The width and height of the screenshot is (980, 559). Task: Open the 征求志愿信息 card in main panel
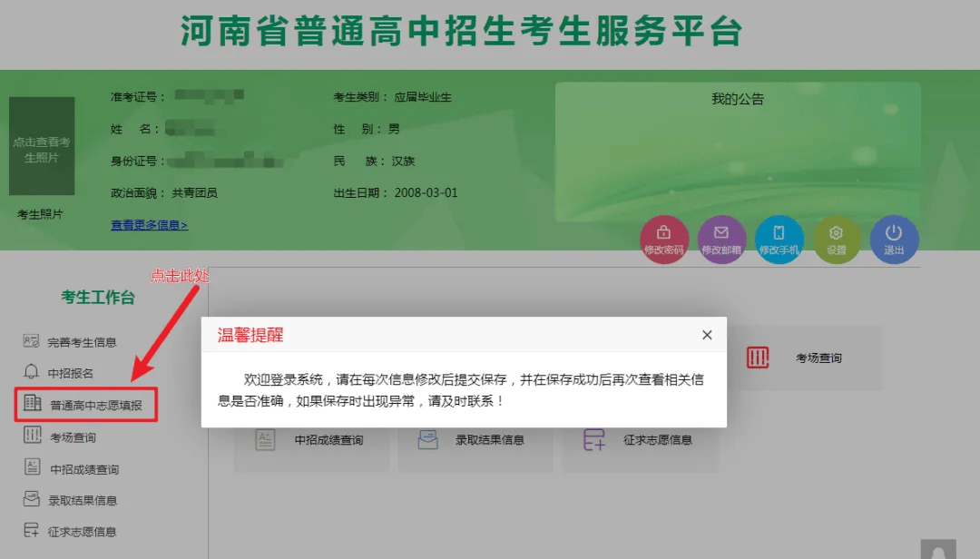point(640,449)
